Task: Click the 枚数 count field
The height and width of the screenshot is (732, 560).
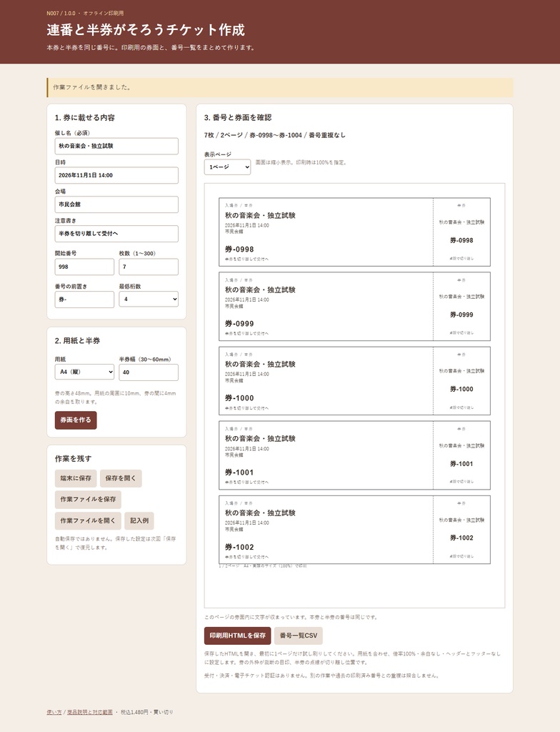Action: (x=149, y=267)
